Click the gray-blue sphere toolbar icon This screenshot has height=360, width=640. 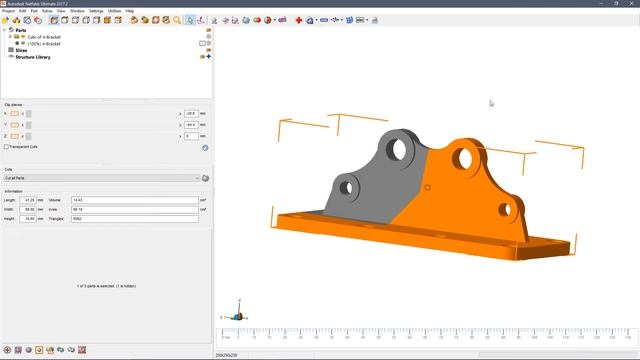coord(246,20)
